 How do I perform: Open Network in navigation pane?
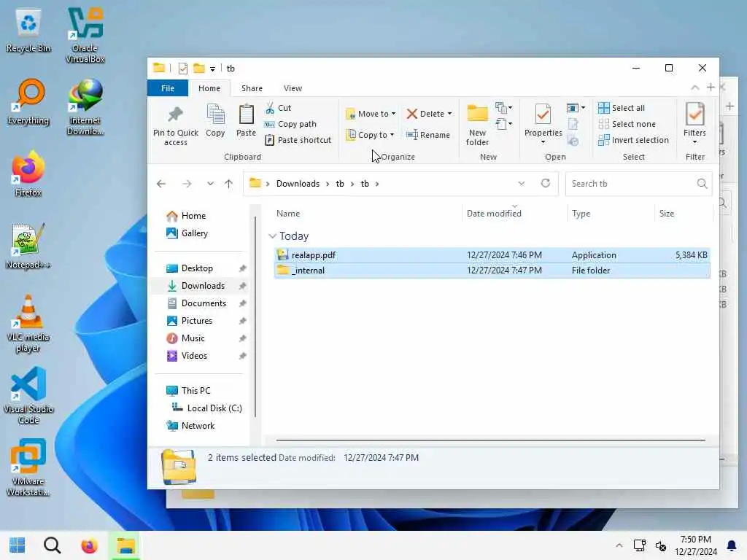[190, 426]
